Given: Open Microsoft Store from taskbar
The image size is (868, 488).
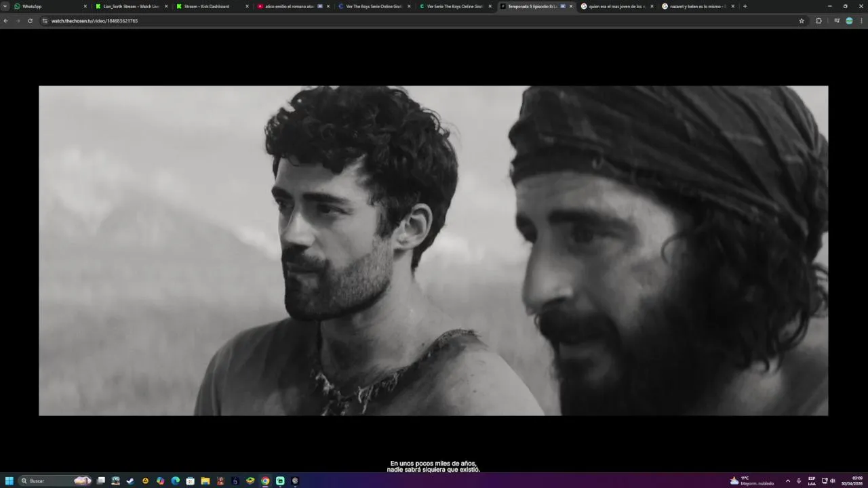Looking at the screenshot, I should 191,481.
